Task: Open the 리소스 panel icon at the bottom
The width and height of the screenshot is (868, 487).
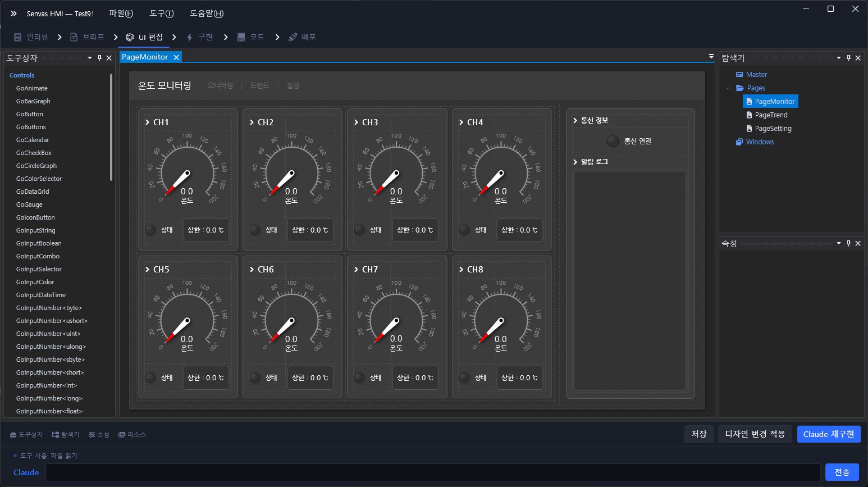Action: coord(122,435)
